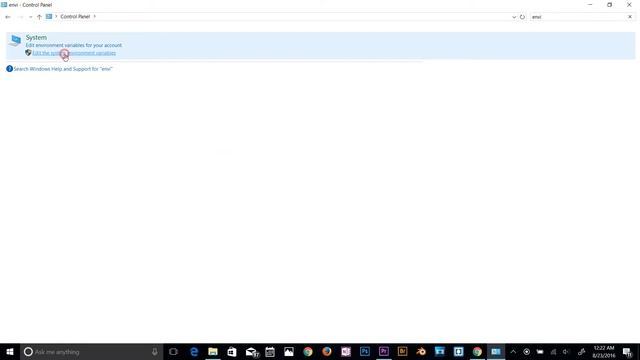The width and height of the screenshot is (640, 360).
Task: Go back with the Back arrow
Action: (8, 17)
